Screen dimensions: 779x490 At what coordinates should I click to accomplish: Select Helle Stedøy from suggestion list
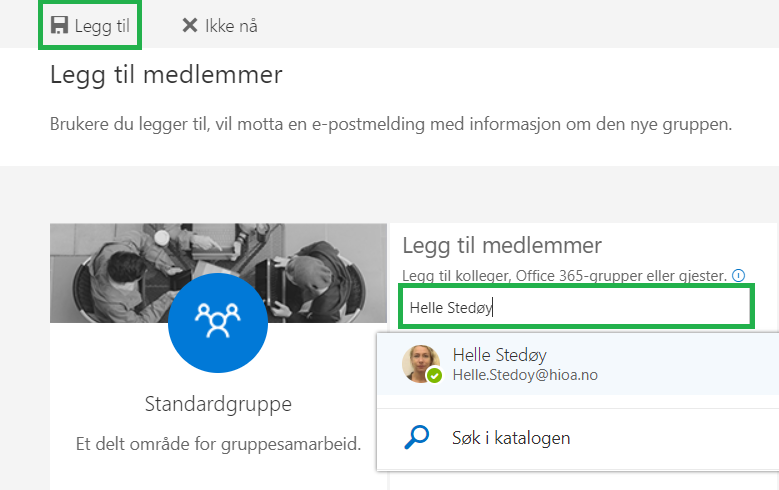click(578, 364)
